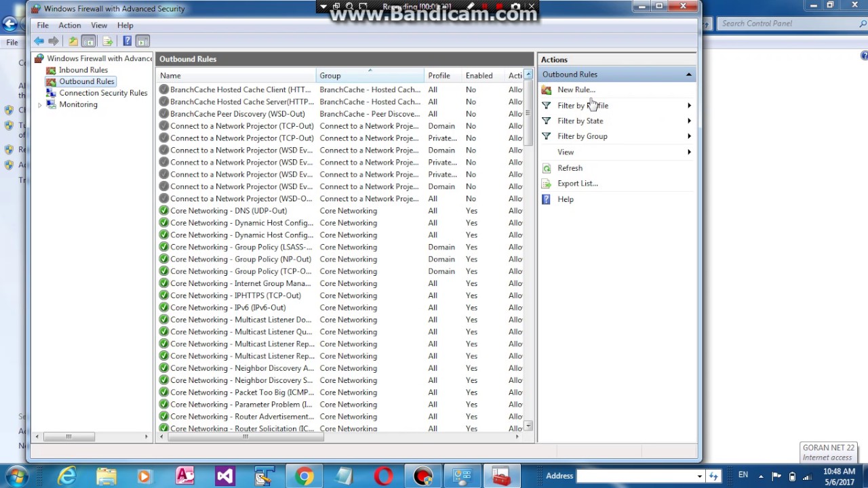Sort by the Enabled column header

[x=483, y=75]
